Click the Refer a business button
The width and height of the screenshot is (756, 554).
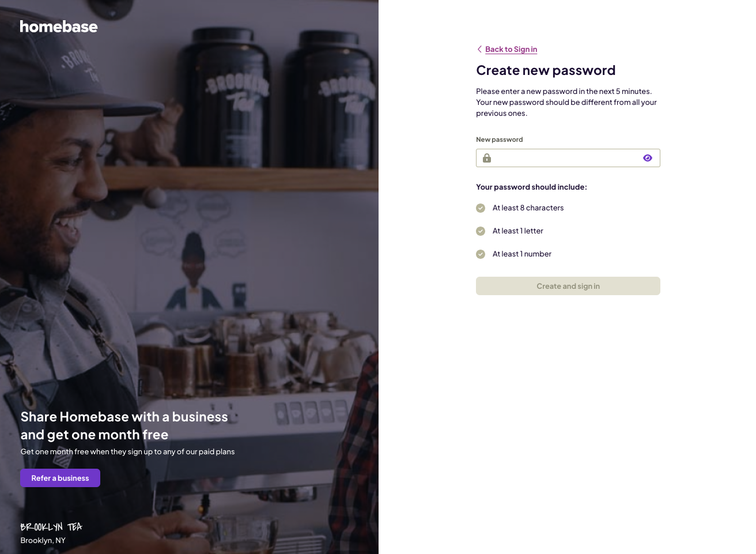[x=60, y=478]
